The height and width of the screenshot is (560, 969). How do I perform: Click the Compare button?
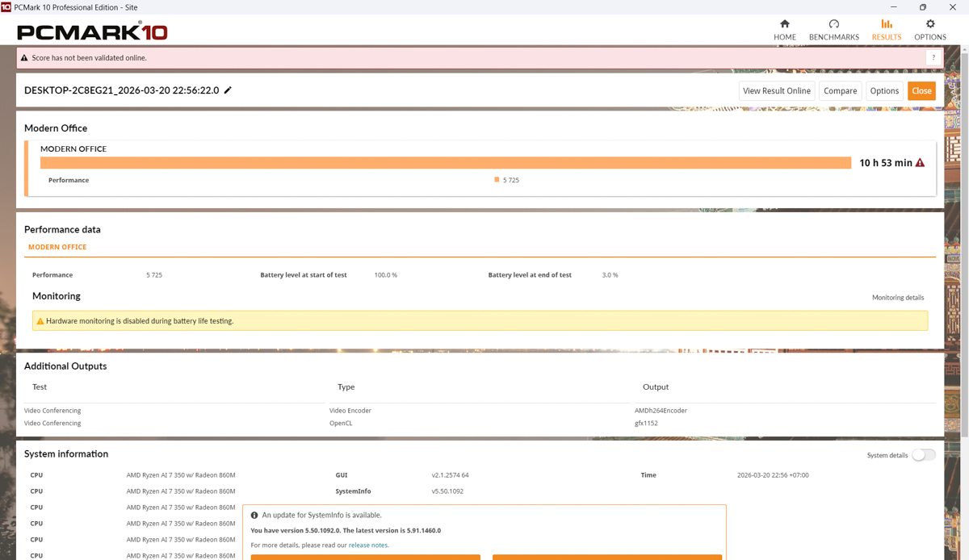[x=840, y=91]
